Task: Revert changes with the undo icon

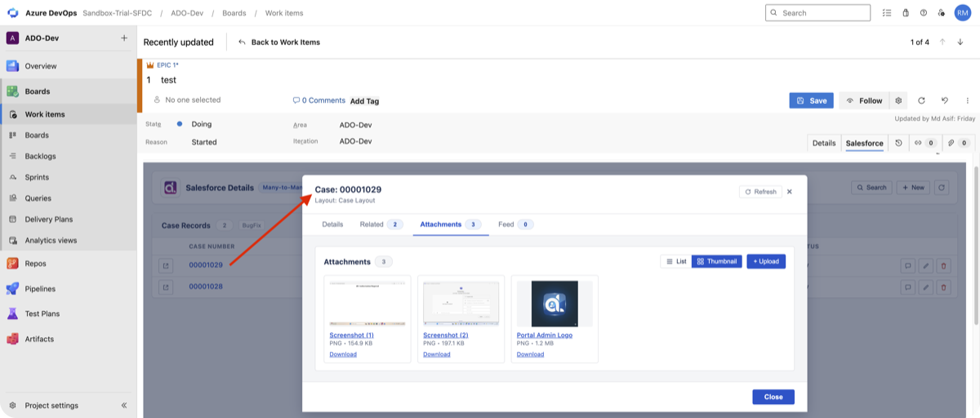Action: point(944,100)
